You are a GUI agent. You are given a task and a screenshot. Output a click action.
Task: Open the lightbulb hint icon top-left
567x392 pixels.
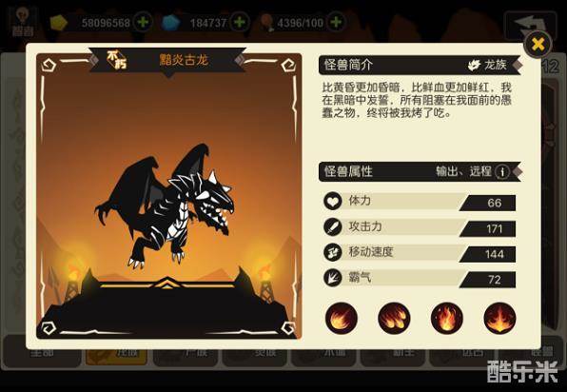coord(23,23)
